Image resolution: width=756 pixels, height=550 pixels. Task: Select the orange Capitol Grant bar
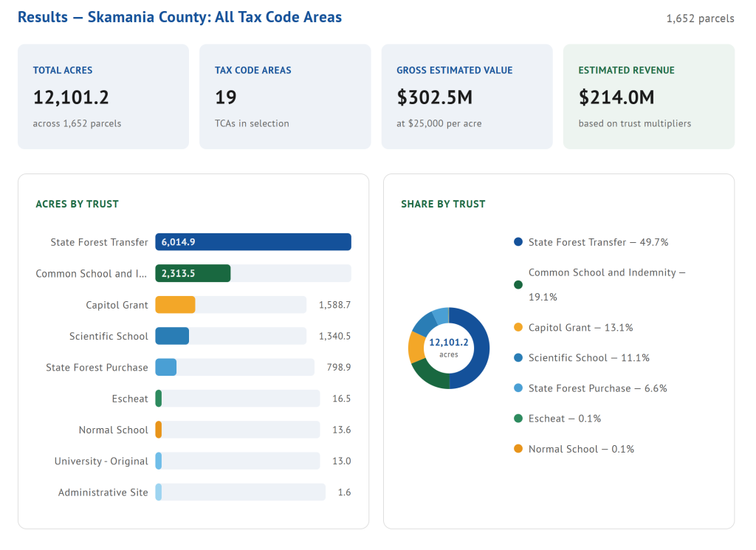click(x=175, y=305)
